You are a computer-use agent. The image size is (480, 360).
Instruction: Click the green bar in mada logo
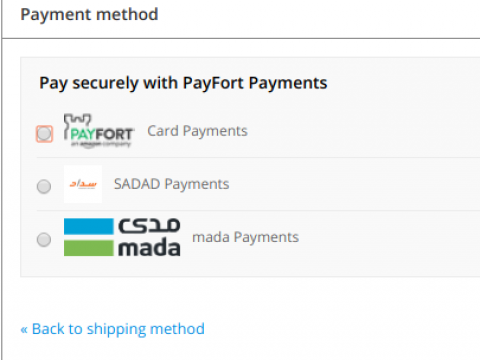click(89, 248)
